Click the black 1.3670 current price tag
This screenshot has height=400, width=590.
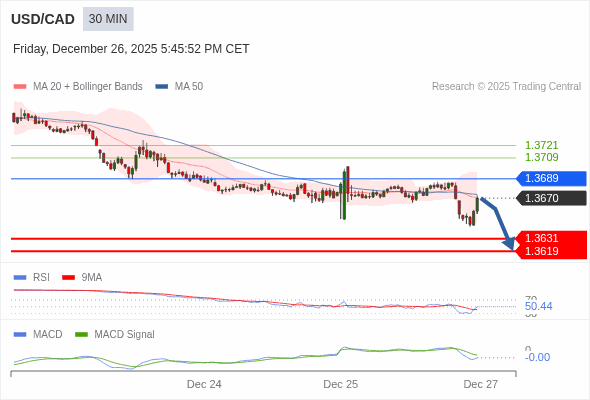click(x=552, y=198)
